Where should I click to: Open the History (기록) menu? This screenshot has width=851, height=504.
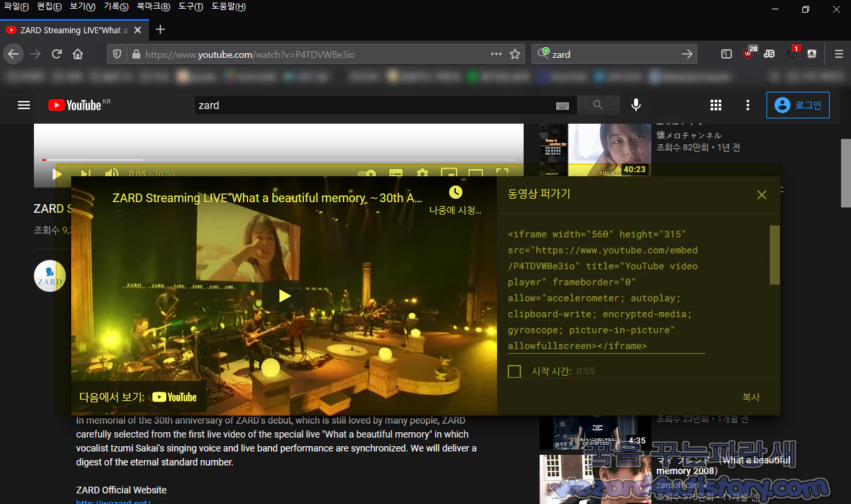click(x=116, y=7)
